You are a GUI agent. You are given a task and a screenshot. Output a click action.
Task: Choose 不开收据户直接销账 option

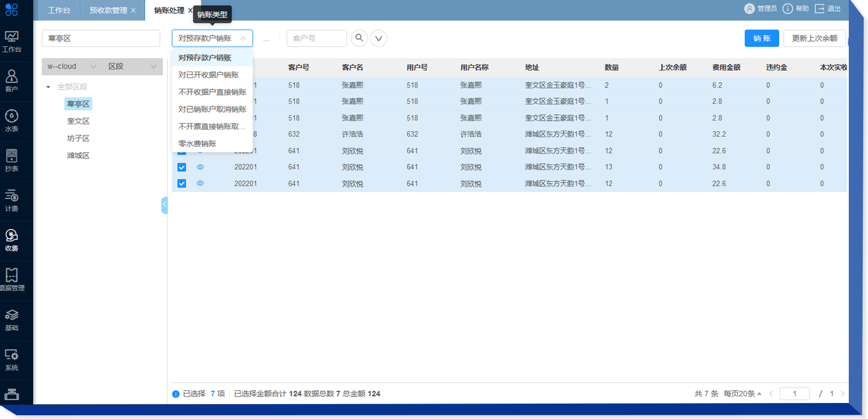[x=212, y=92]
